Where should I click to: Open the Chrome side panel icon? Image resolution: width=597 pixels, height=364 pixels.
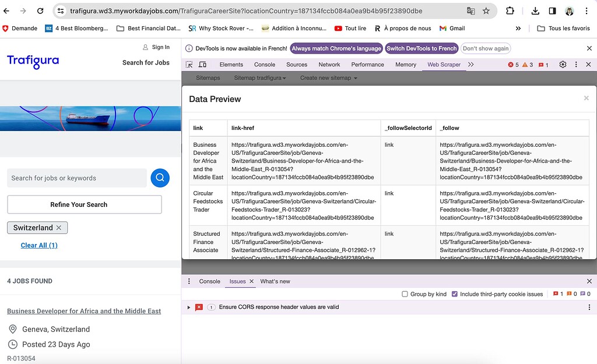(x=552, y=11)
